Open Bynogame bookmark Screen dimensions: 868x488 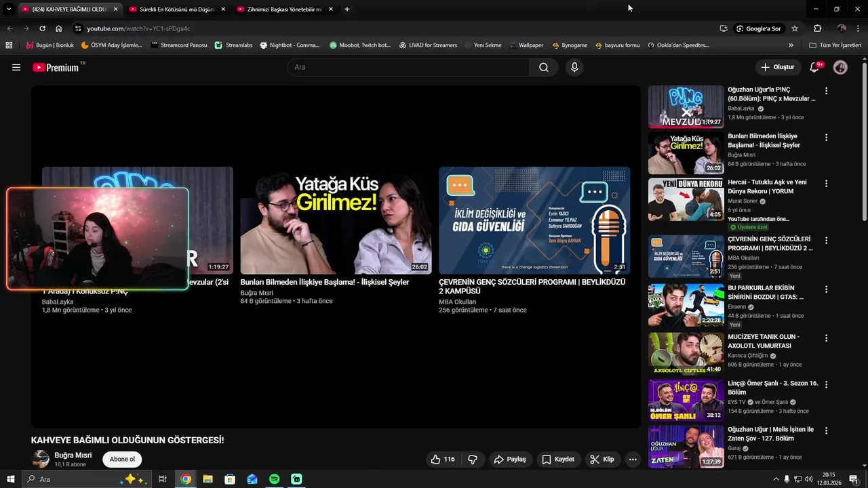pos(570,45)
